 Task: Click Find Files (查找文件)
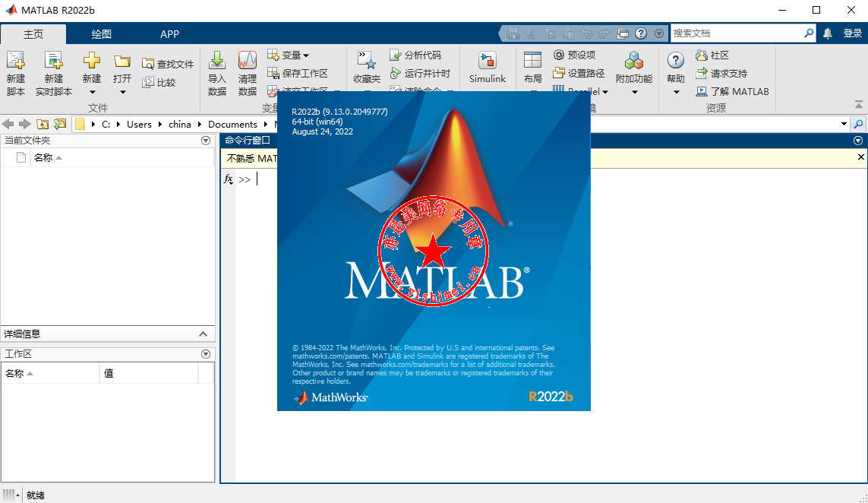168,65
